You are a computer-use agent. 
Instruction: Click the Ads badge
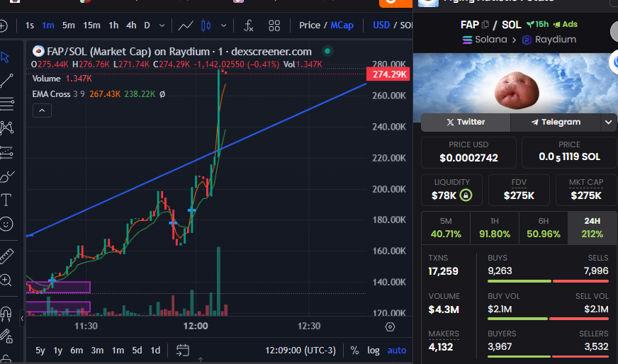click(x=566, y=24)
